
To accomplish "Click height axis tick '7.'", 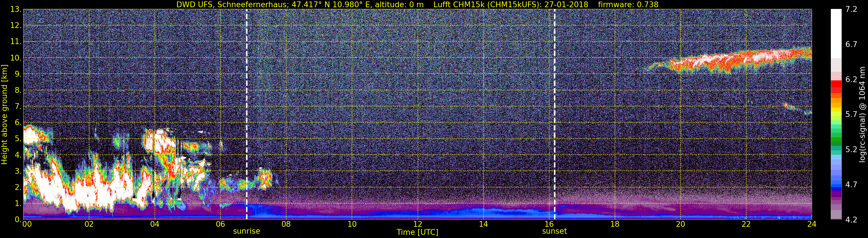I will tap(18, 106).
